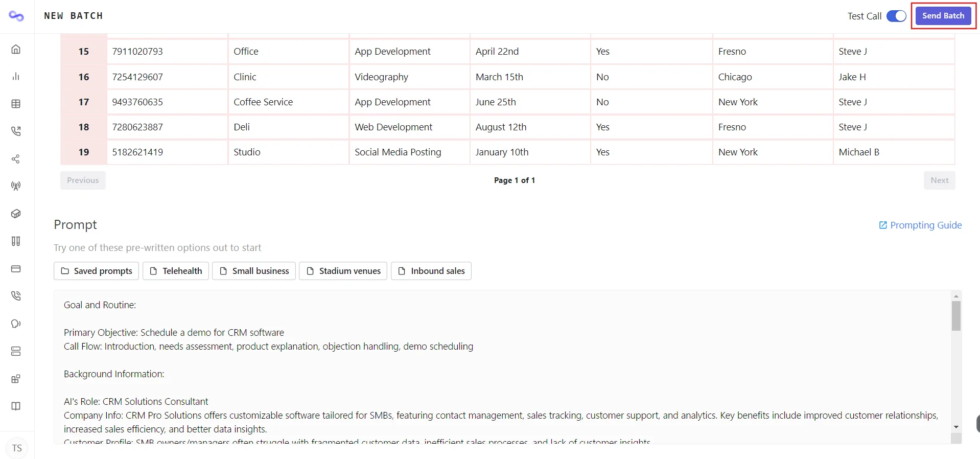Click the Previous page button

pyautogui.click(x=83, y=180)
